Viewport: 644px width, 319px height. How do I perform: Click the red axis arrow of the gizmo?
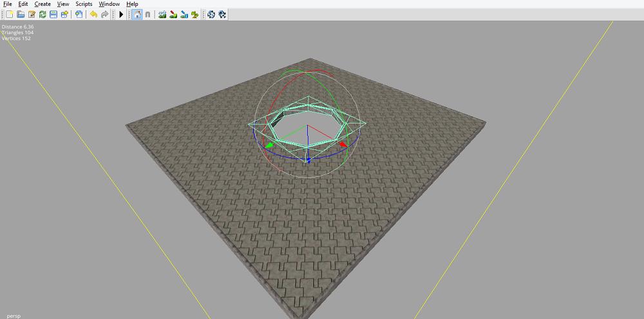343,145
